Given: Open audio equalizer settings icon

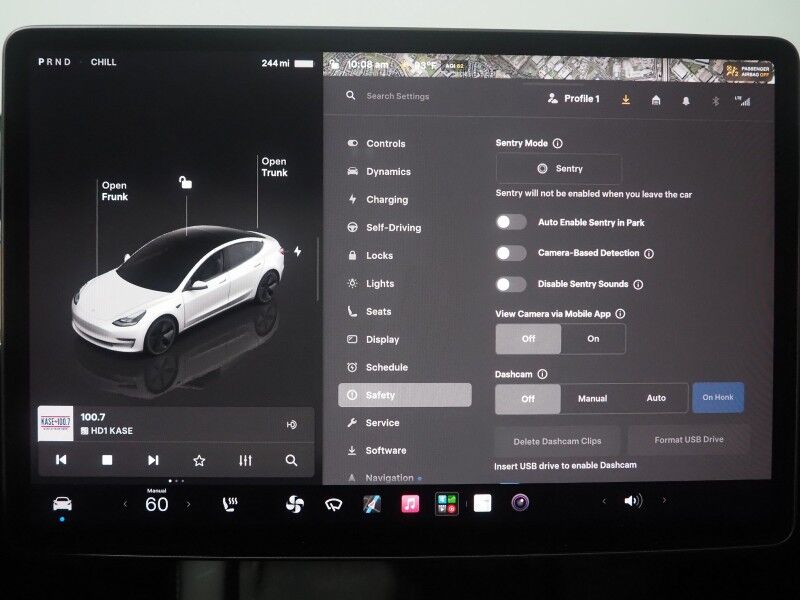Looking at the screenshot, I should pyautogui.click(x=245, y=461).
